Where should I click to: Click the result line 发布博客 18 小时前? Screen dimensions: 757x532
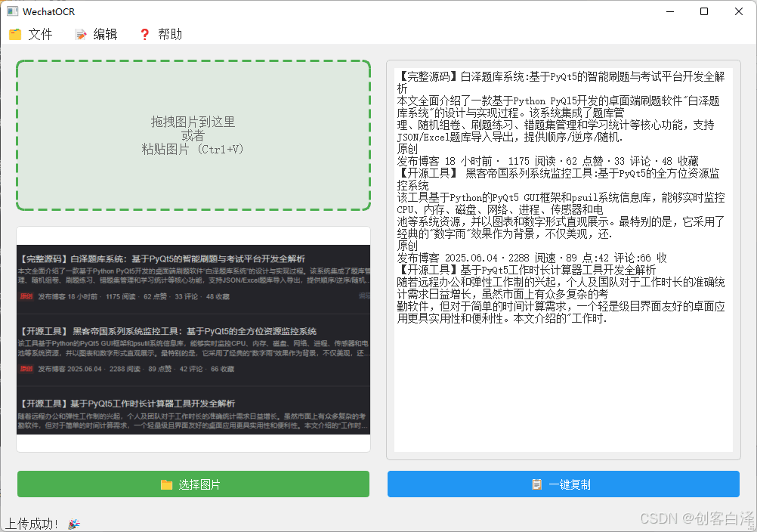pyautogui.click(x=548, y=161)
